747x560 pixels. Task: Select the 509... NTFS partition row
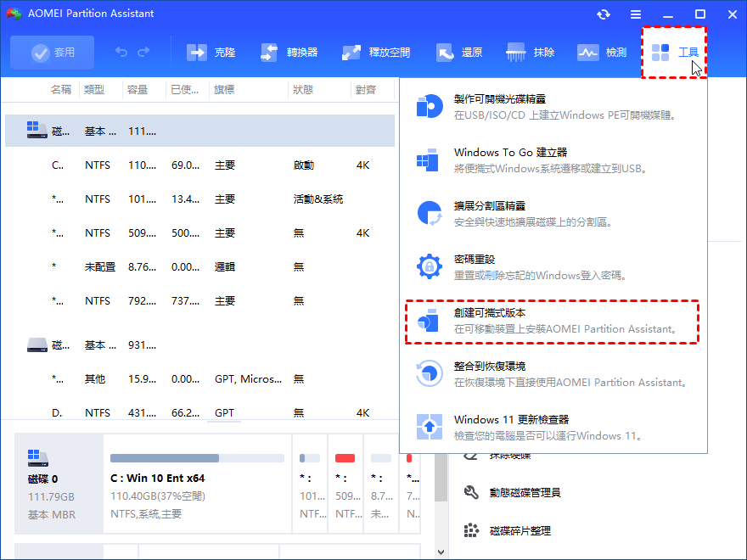199,232
